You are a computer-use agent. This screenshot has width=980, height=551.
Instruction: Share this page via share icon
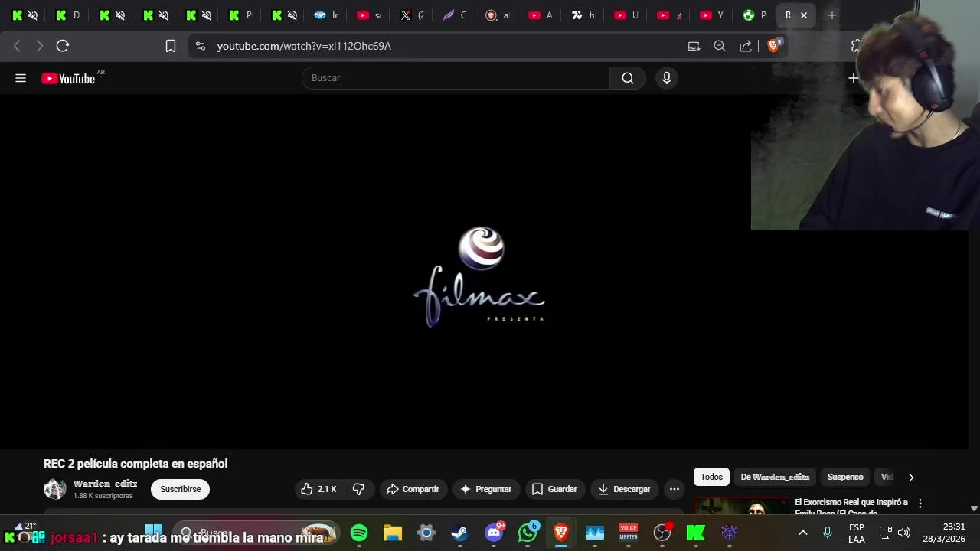pos(745,46)
